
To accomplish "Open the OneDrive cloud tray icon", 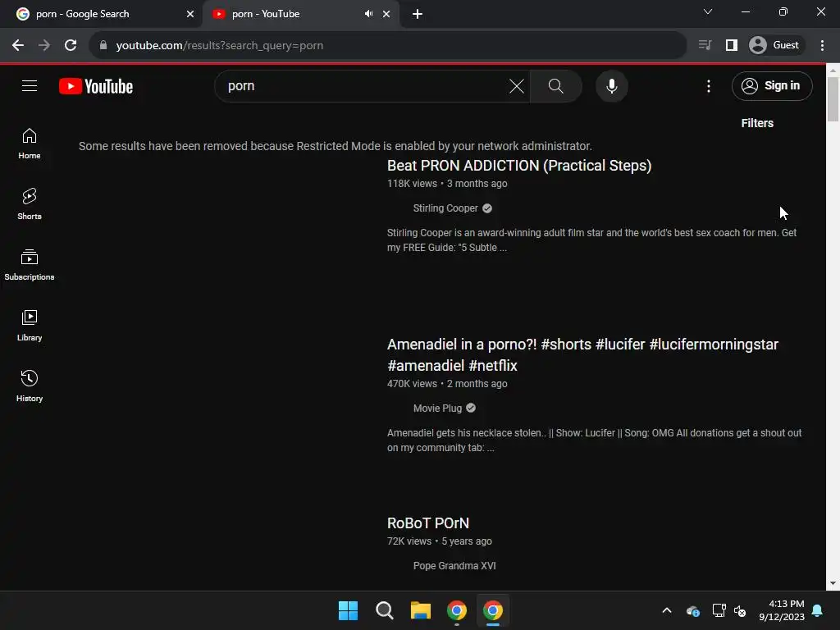I will pyautogui.click(x=692, y=610).
